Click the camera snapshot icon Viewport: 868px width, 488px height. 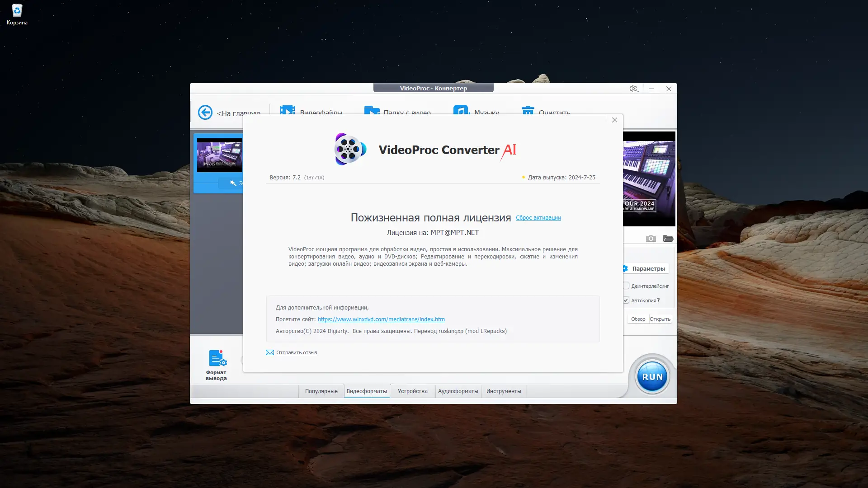[651, 239]
